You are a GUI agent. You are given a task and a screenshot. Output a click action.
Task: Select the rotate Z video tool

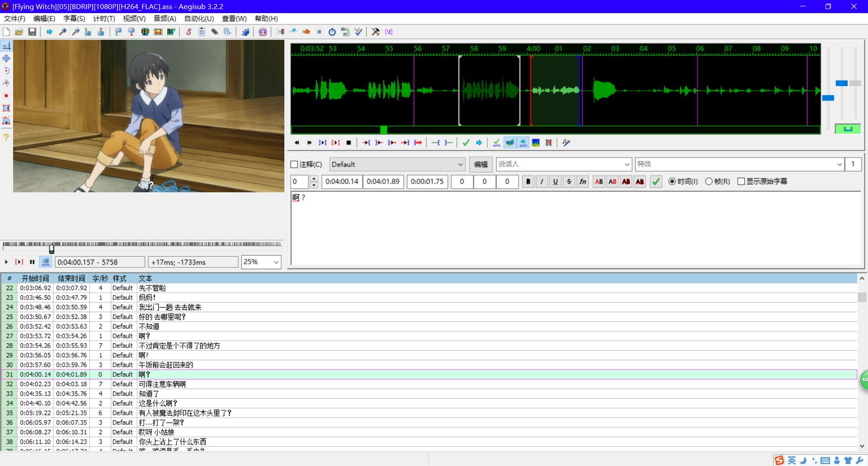(x=6, y=71)
